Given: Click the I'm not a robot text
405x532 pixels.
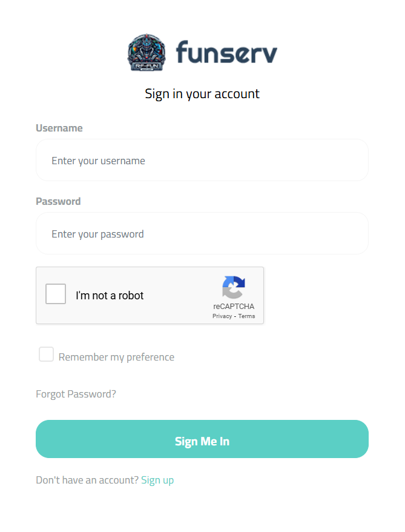Looking at the screenshot, I should pyautogui.click(x=110, y=296).
